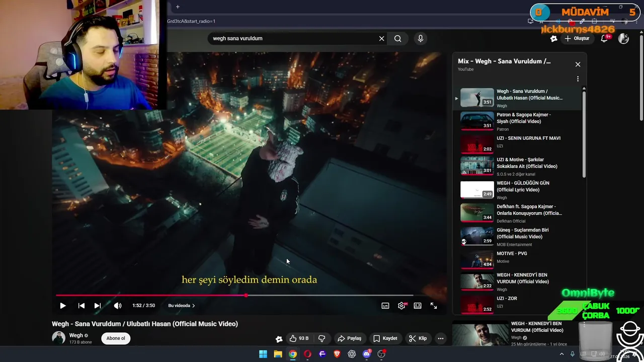The width and height of the screenshot is (644, 362).
Task: Toggle theater mode view
Action: [x=418, y=306]
